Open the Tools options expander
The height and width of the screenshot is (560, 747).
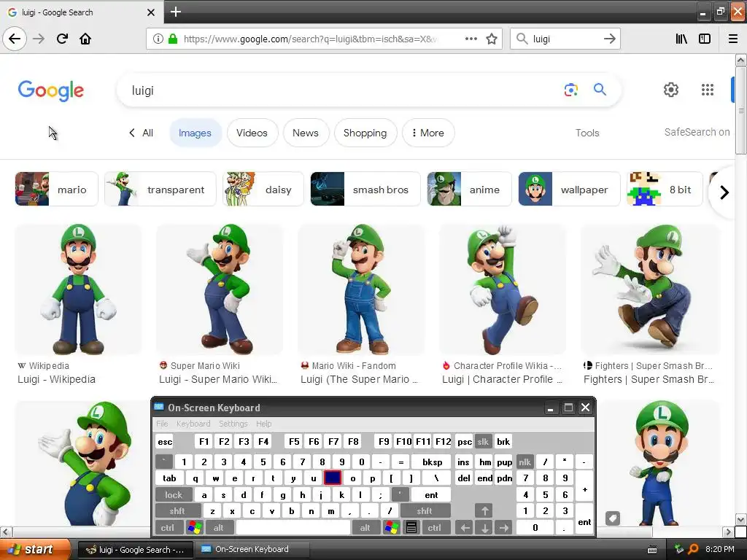click(x=587, y=133)
